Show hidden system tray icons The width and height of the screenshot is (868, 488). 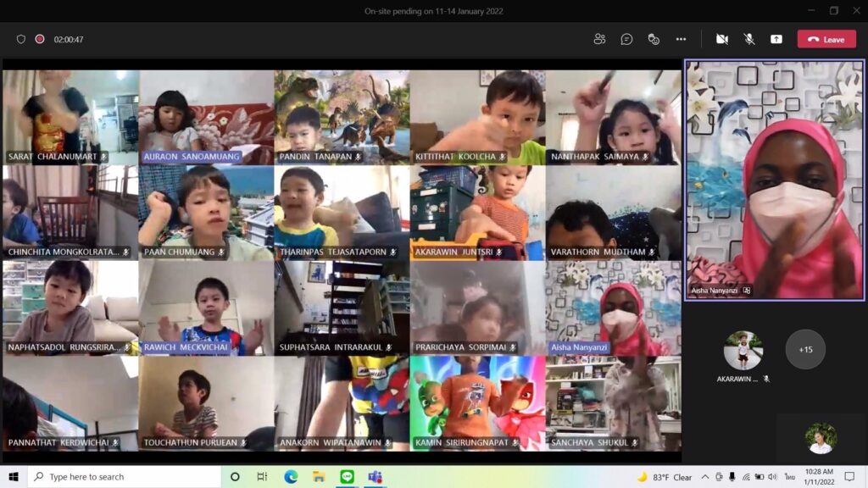tap(704, 477)
